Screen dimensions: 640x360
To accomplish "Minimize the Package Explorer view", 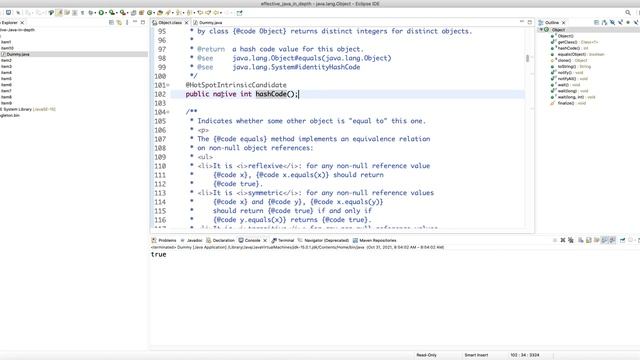I will tap(135, 22).
